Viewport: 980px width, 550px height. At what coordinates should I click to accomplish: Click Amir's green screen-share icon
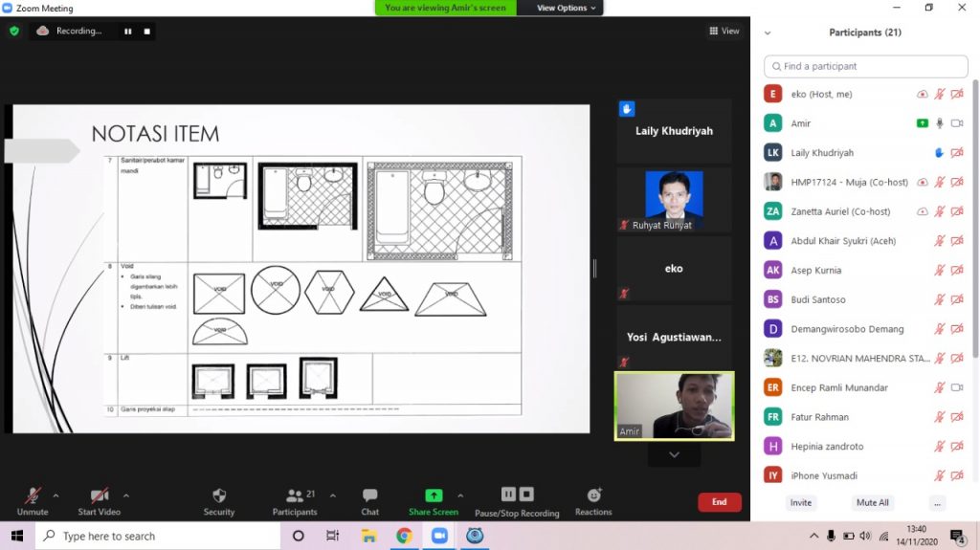922,123
